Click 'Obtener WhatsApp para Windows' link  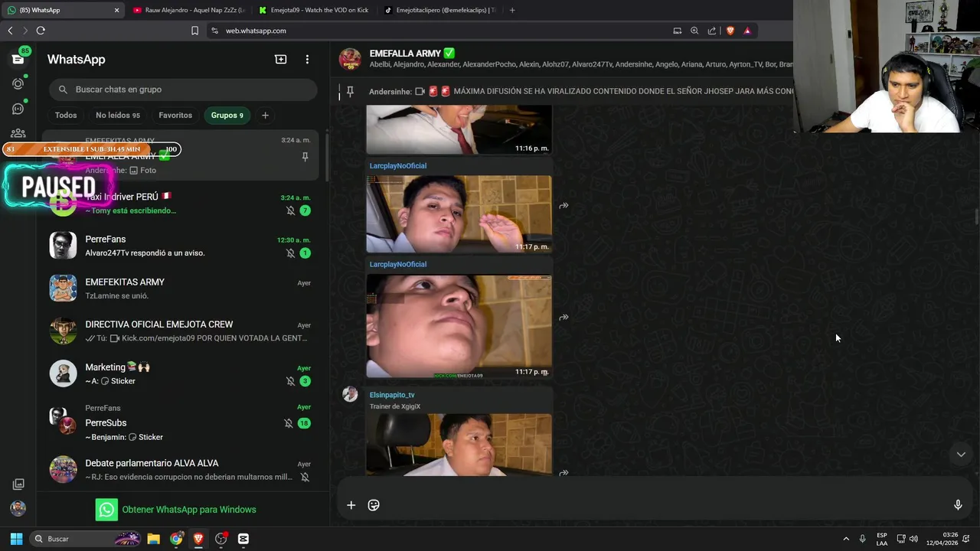189,510
